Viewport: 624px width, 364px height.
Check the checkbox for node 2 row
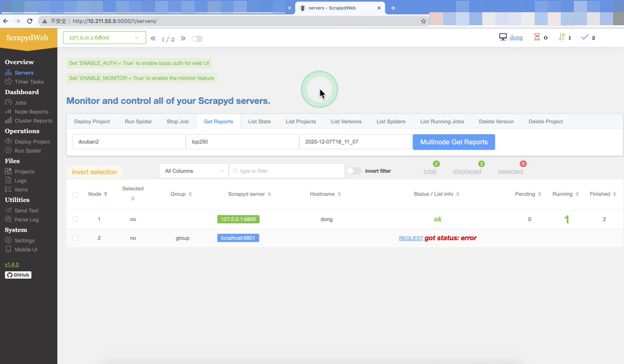(75, 238)
